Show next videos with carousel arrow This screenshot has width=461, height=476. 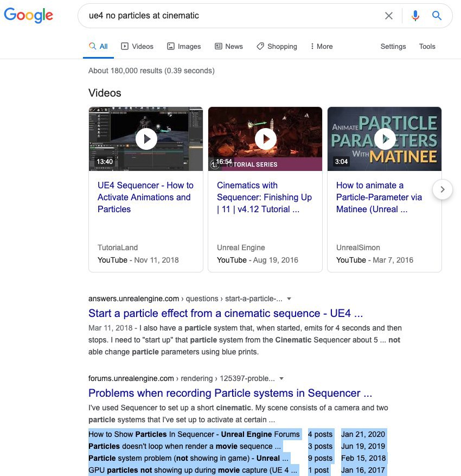point(443,189)
